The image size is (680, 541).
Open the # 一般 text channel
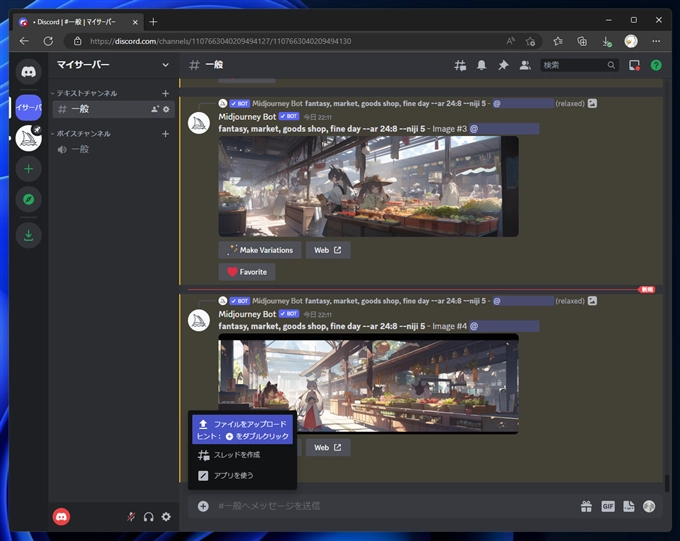[x=114, y=109]
